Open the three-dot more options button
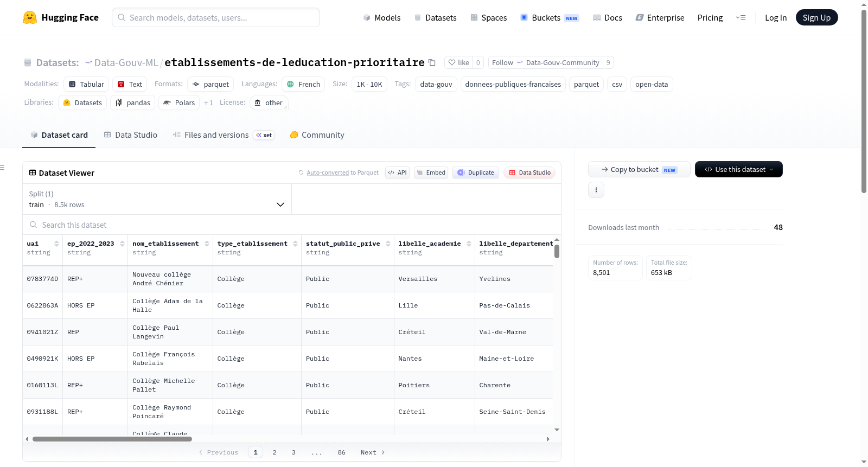Viewport: 868px width, 467px height. tap(596, 190)
